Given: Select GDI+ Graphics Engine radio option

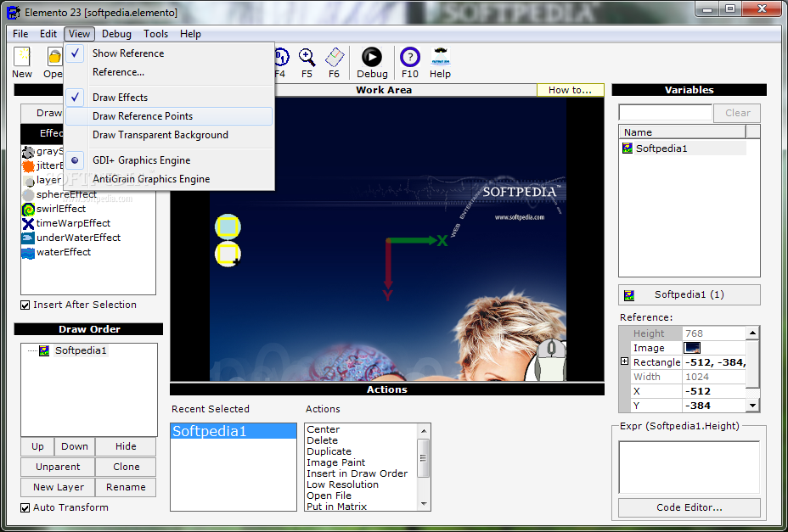Looking at the screenshot, I should (169, 160).
